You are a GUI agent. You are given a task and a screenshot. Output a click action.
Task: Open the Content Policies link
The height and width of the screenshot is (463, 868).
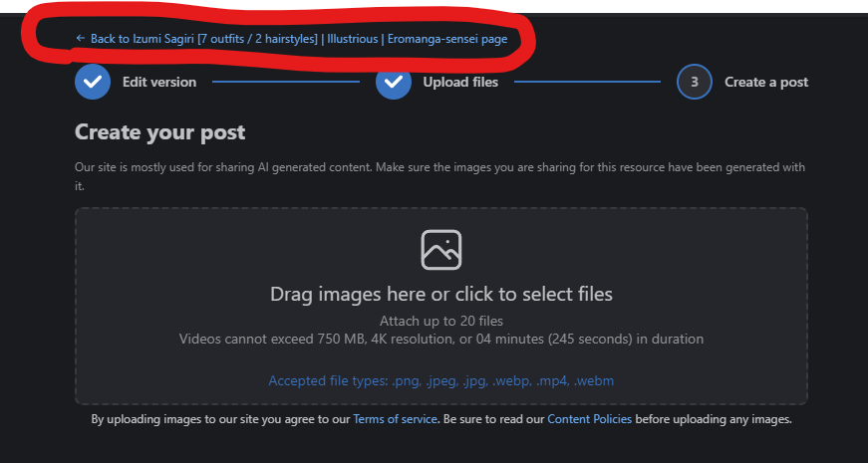590,419
